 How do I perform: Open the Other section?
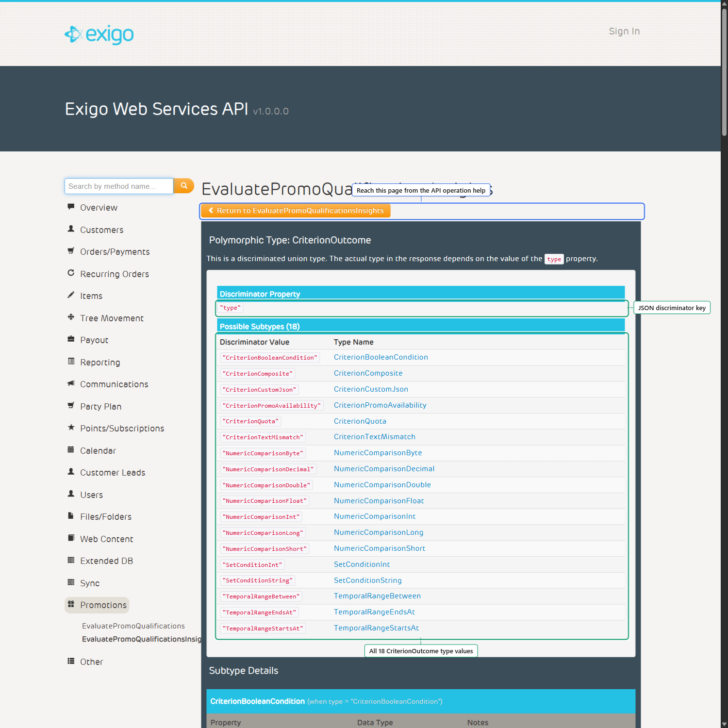[x=91, y=662]
